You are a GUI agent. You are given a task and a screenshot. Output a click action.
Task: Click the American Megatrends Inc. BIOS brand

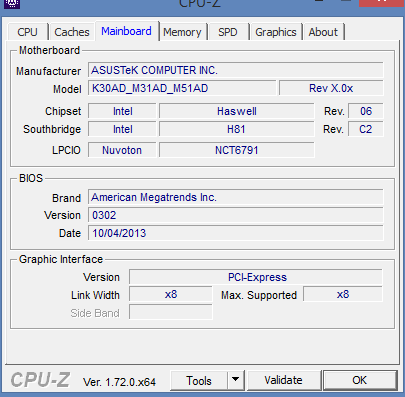pyautogui.click(x=236, y=197)
